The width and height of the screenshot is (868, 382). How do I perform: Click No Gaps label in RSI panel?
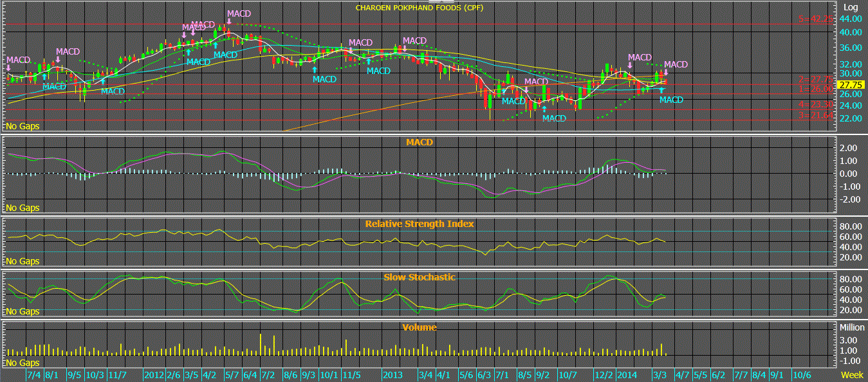click(x=23, y=261)
